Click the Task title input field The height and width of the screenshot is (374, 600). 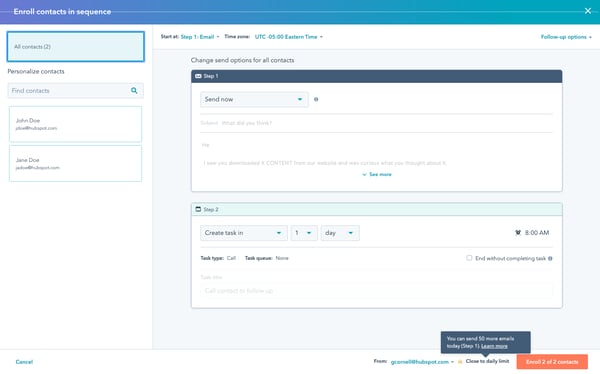tap(377, 291)
